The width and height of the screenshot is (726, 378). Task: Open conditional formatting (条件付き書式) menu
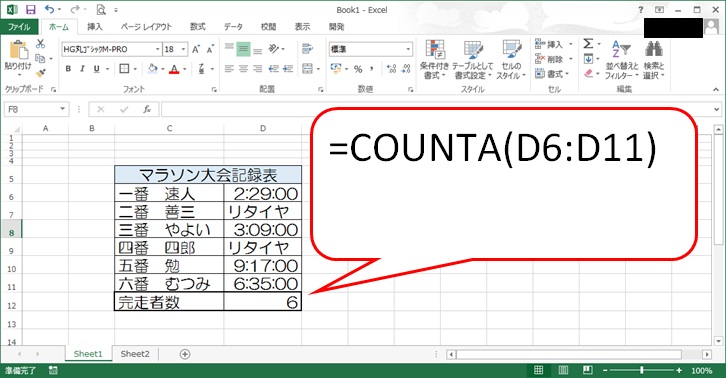[434, 59]
